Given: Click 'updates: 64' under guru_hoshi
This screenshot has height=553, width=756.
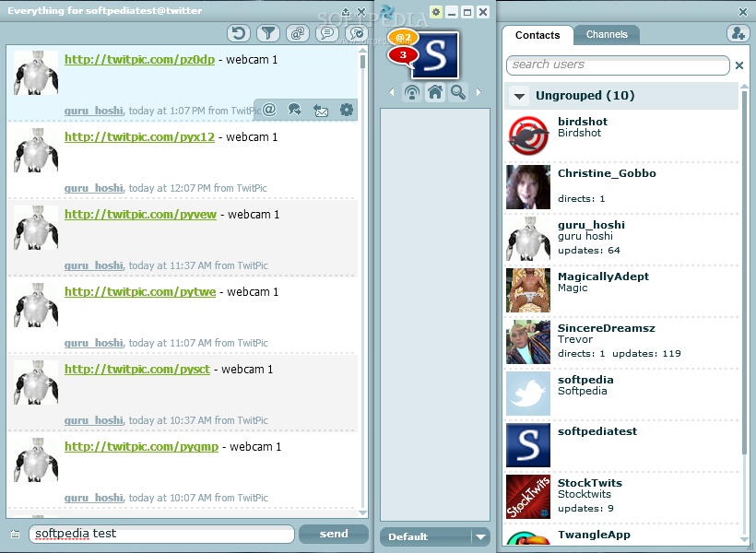Looking at the screenshot, I should click(x=589, y=250).
